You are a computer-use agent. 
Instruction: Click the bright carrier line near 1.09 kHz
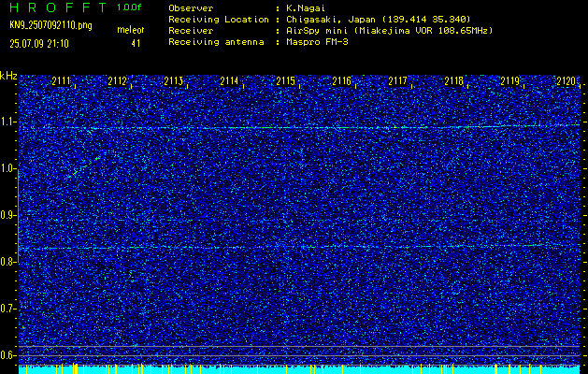pos(299,127)
